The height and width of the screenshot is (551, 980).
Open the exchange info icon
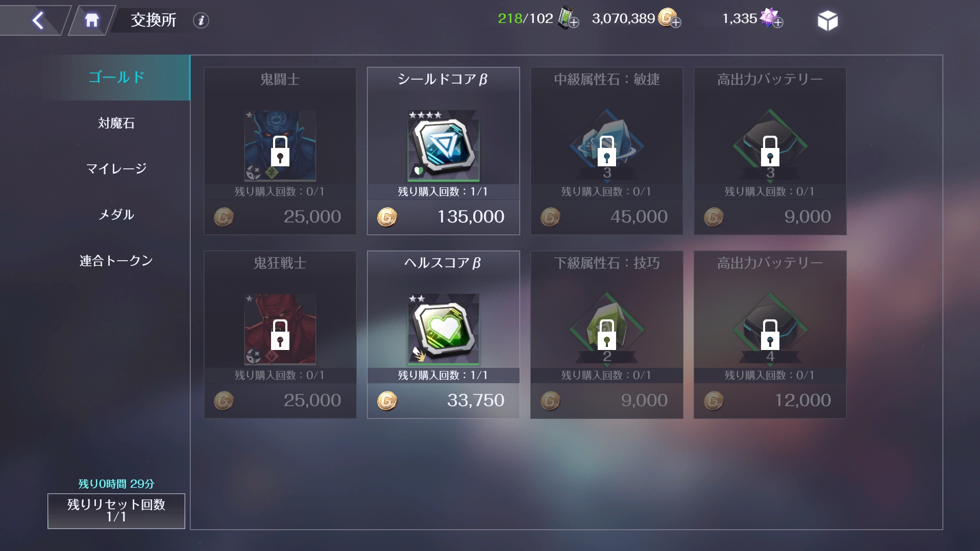tap(201, 20)
